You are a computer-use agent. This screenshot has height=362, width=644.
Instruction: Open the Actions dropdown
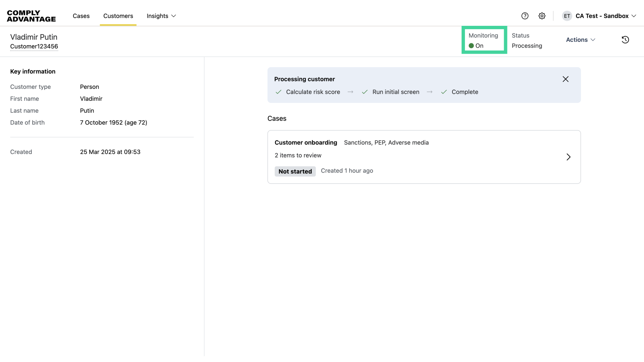[x=580, y=40]
